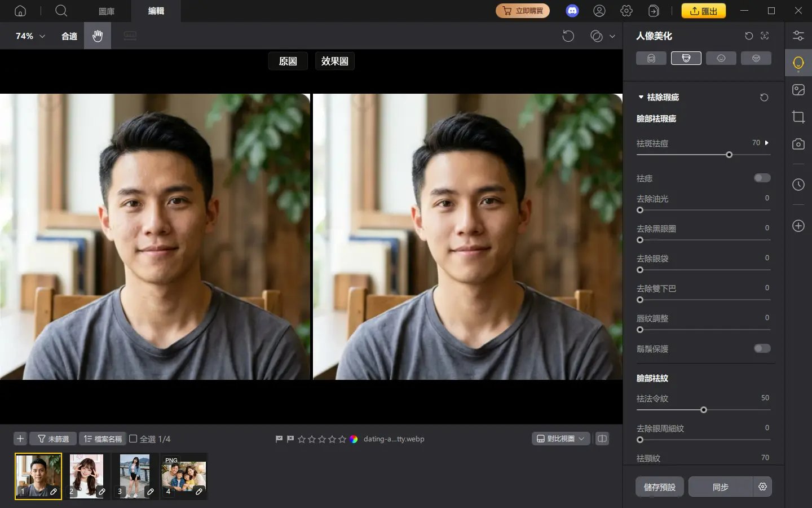The height and width of the screenshot is (508, 812).
Task: Reset all portrait beautification settings
Action: click(749, 36)
